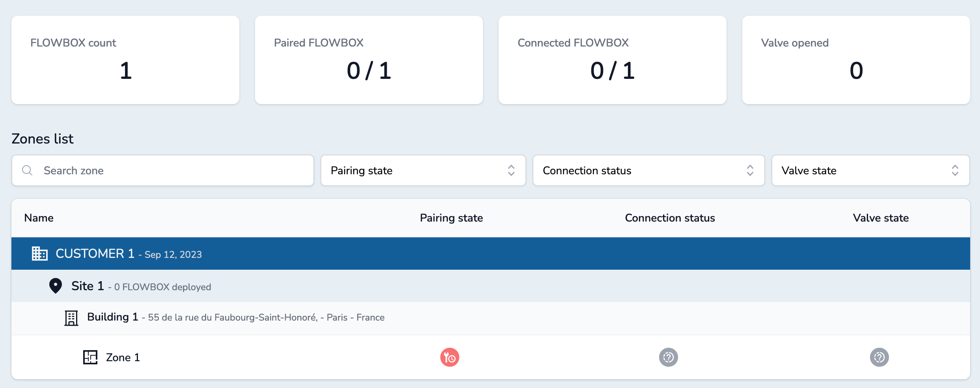Click the magnifier icon in search field
The image size is (980, 388).
click(x=27, y=170)
